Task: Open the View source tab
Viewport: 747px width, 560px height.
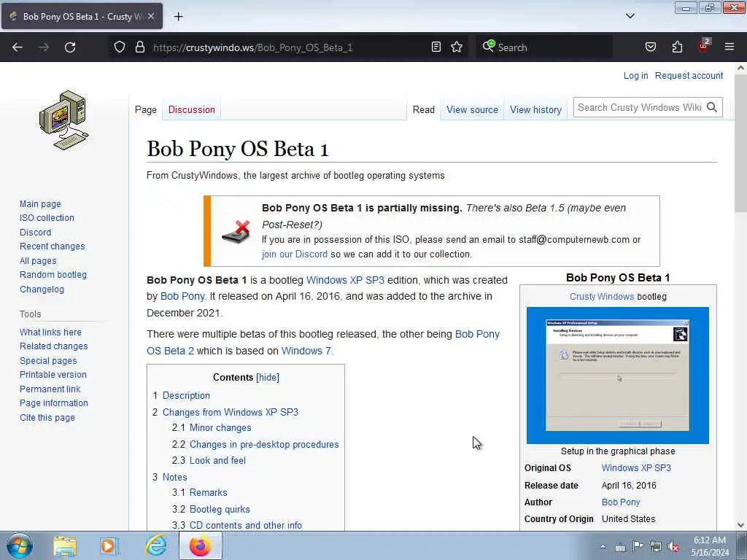Action: [x=472, y=109]
